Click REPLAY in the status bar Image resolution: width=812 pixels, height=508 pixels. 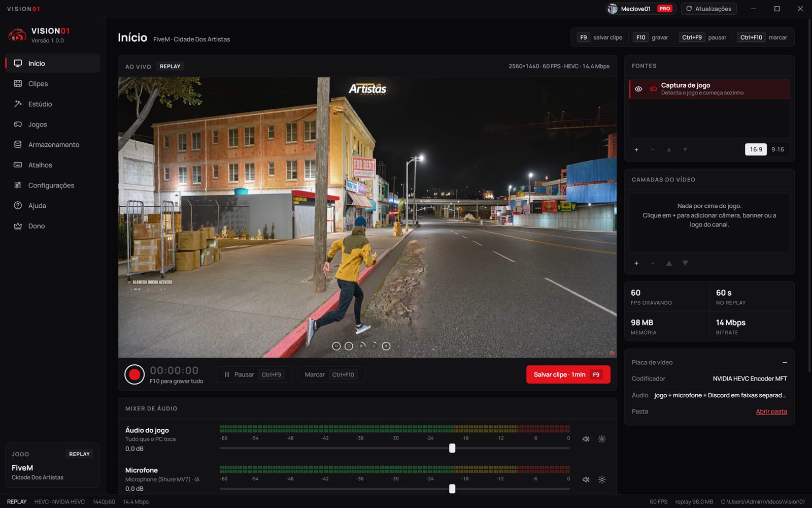(x=17, y=502)
